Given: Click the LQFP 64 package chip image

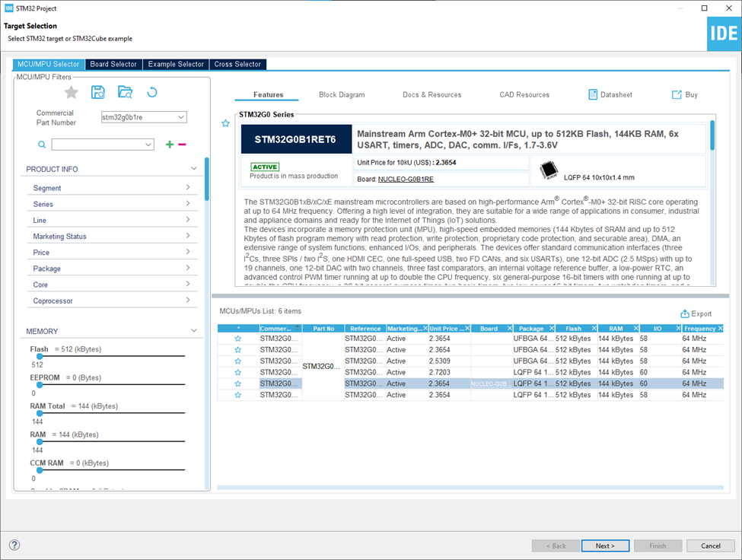Looking at the screenshot, I should [549, 170].
